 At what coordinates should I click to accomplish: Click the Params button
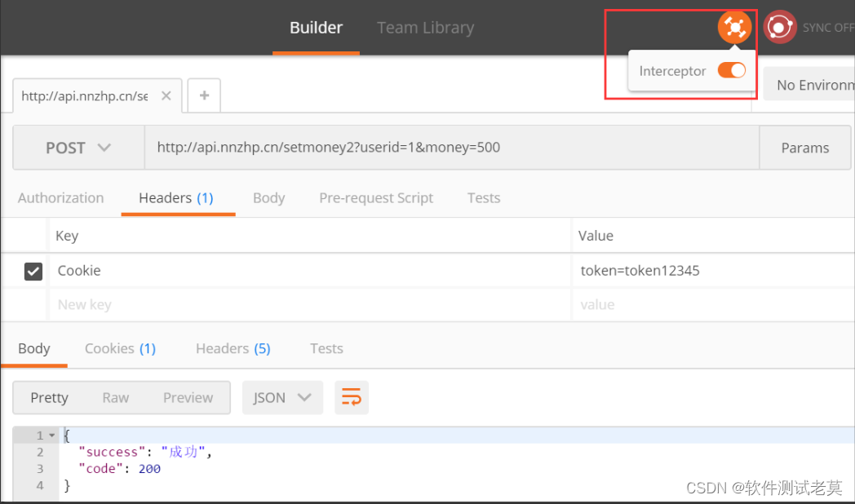point(804,148)
